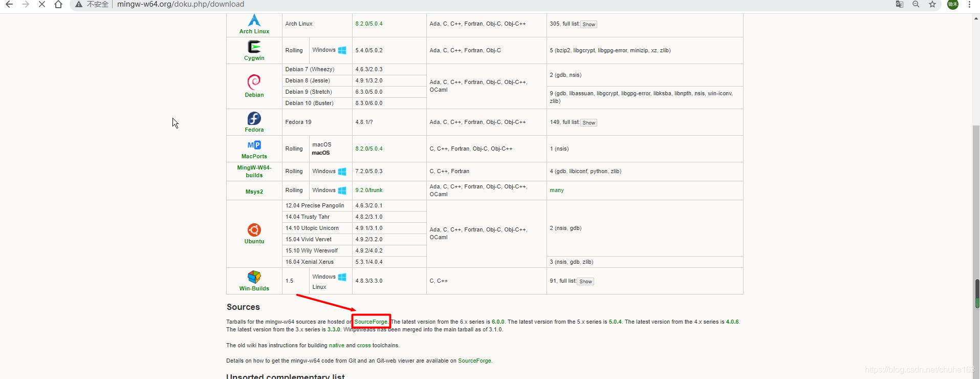This screenshot has height=379, width=980.
Task: Click Arch Linux version 8.2.0/5.0.4 link
Action: 369,24
